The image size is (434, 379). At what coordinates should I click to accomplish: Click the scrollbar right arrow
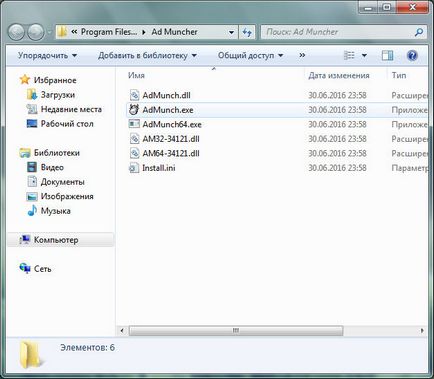point(422,331)
